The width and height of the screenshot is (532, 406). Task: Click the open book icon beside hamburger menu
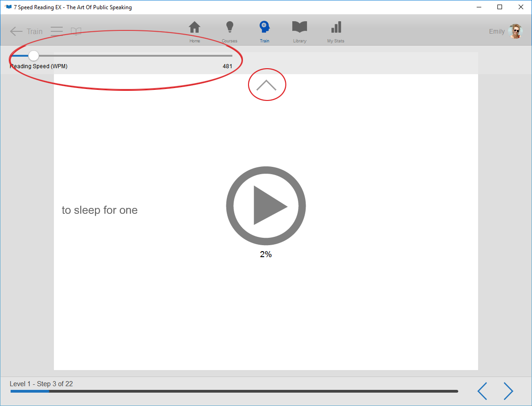[x=76, y=31]
